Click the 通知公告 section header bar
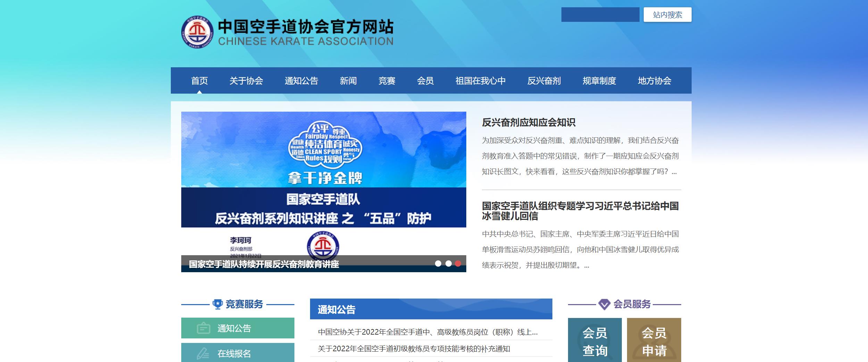 click(431, 309)
